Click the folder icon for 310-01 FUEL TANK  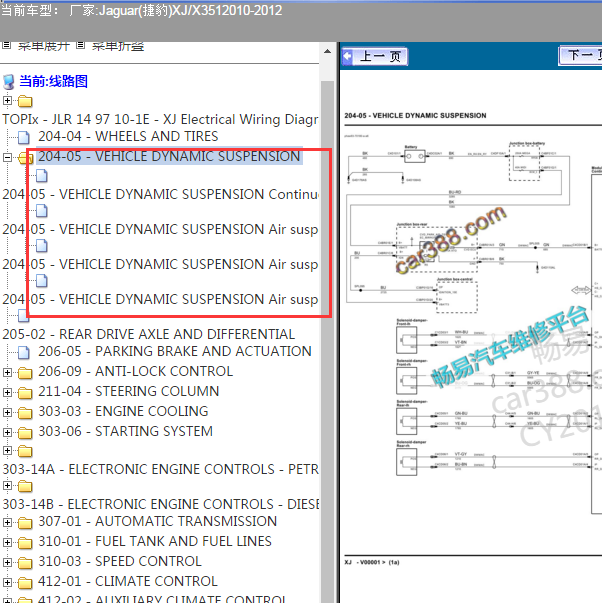tap(25, 542)
